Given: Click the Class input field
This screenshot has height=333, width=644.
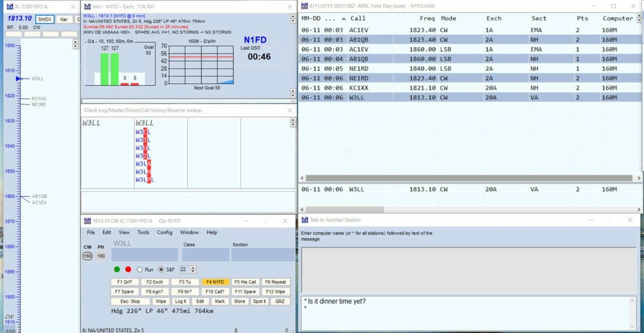Looking at the screenshot, I should tap(205, 255).
